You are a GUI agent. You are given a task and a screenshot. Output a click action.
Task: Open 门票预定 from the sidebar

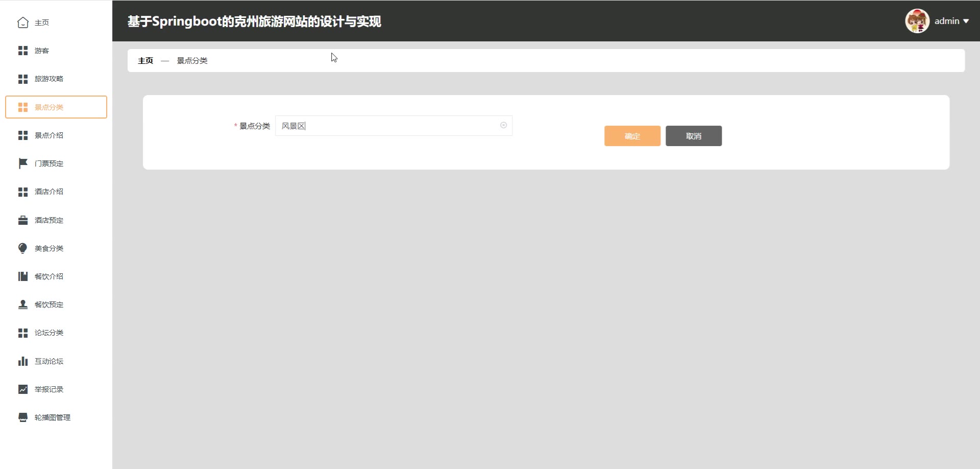56,163
